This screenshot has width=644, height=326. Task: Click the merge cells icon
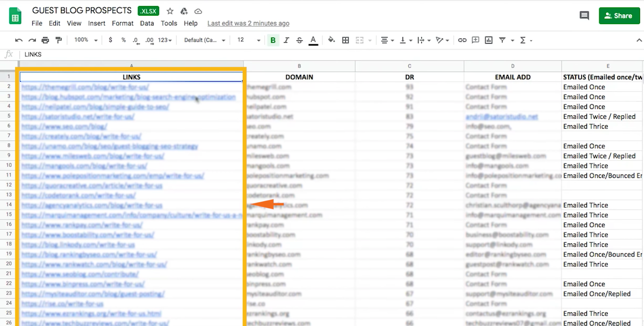point(359,40)
